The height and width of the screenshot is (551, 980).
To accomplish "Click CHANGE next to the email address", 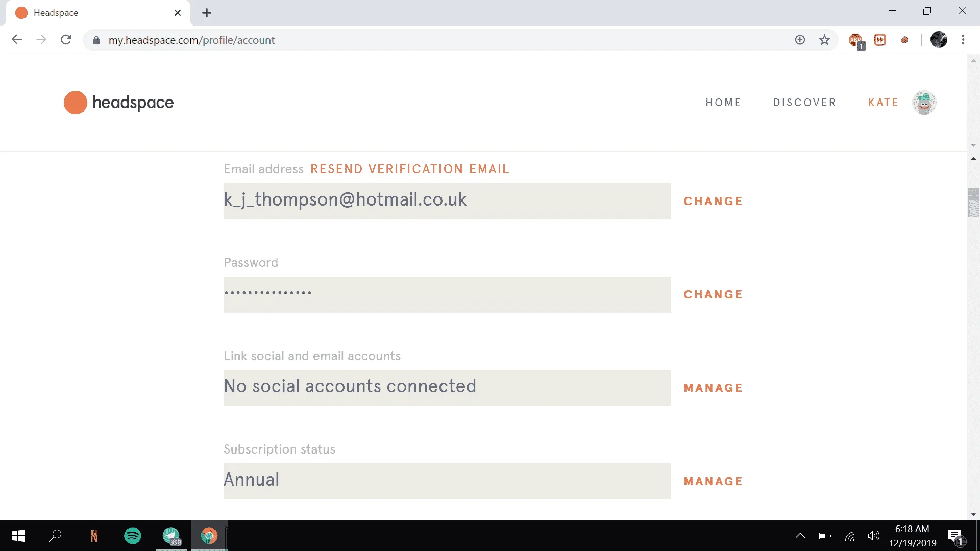I will (x=713, y=201).
